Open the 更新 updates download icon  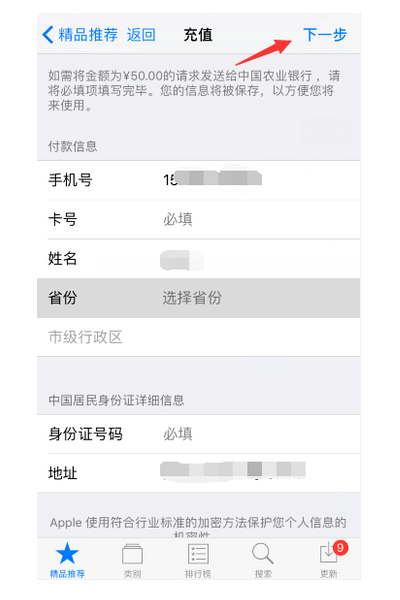point(328,554)
